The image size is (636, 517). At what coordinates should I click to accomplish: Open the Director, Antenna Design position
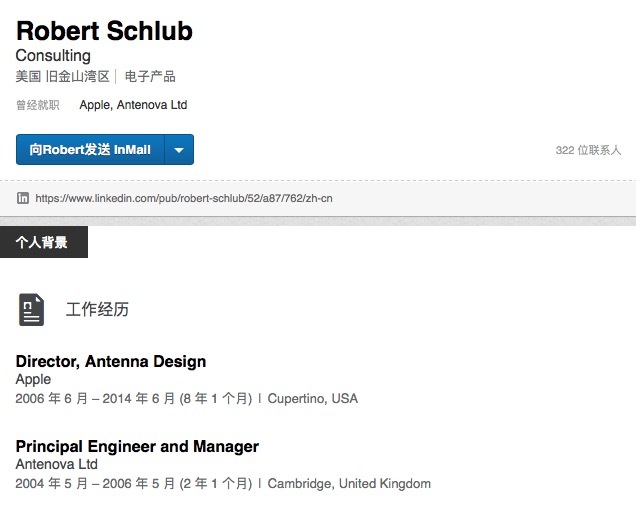point(111,361)
